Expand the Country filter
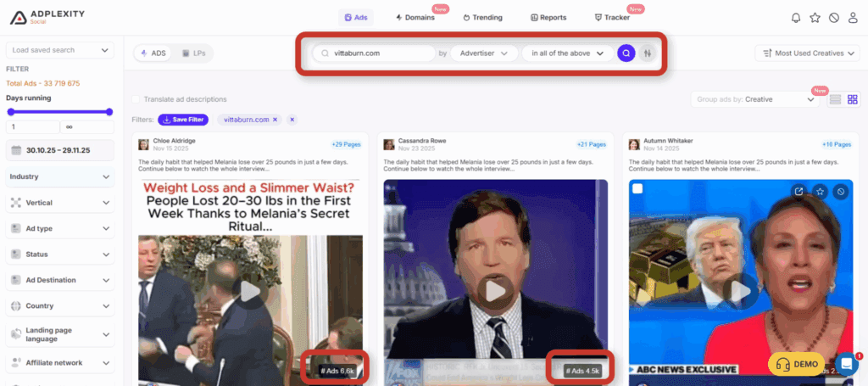The width and height of the screenshot is (868, 386). [x=60, y=305]
